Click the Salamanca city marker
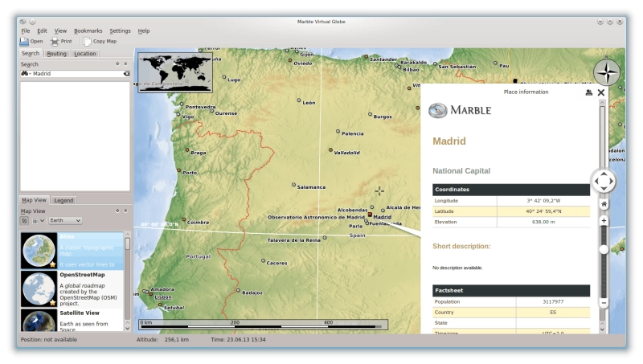This screenshot has width=643, height=364. coord(293,185)
